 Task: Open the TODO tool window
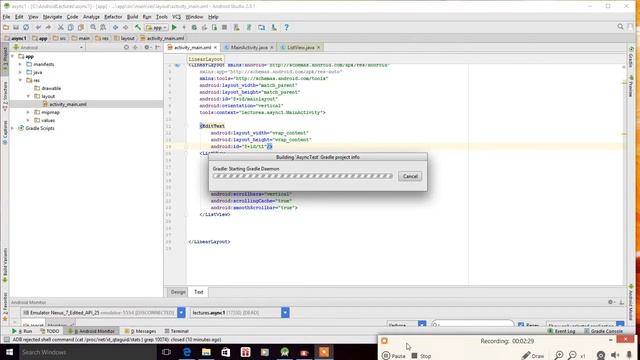(50, 331)
